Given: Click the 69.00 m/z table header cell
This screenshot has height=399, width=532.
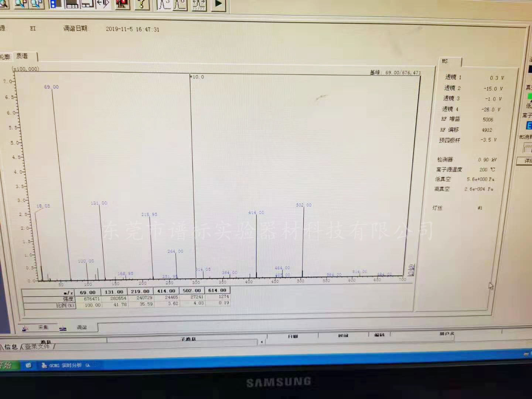Looking at the screenshot, I should [88, 292].
